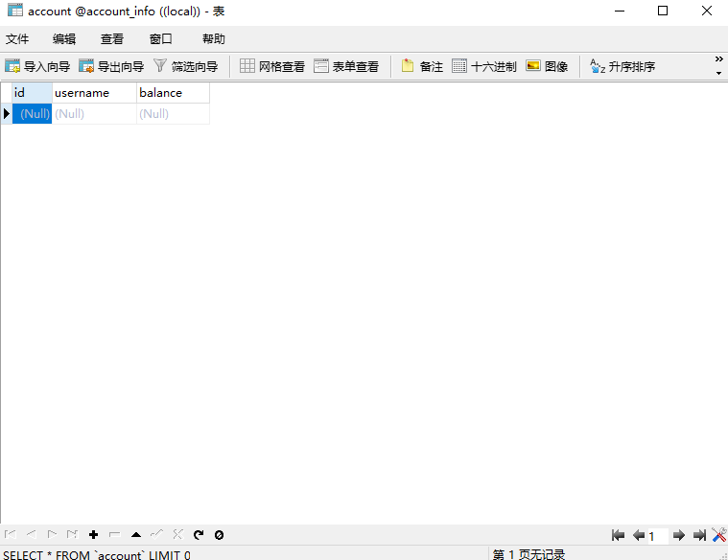Go to last record in navigator
This screenshot has height=560, width=728.
[x=73, y=534]
